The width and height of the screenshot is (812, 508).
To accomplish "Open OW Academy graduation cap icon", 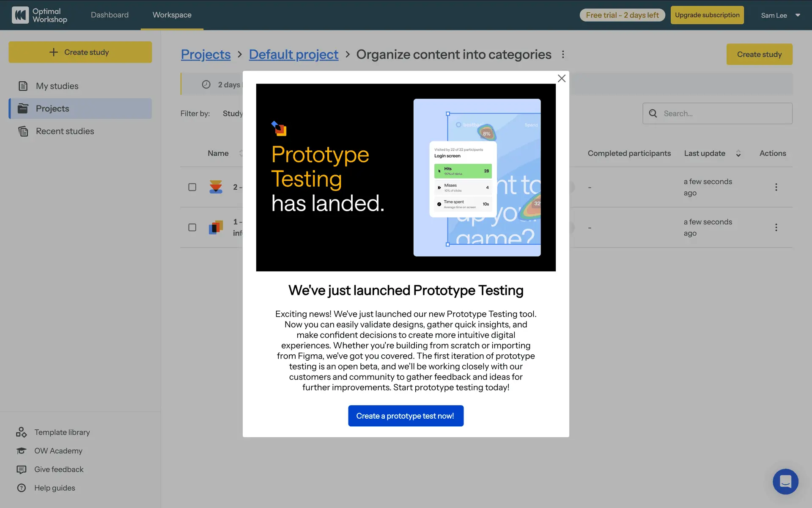I will [21, 451].
